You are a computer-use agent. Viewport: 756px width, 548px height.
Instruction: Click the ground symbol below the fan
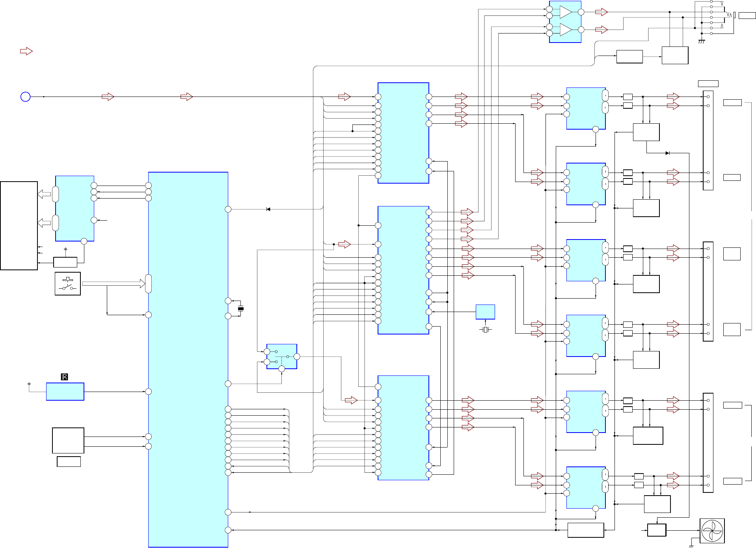tap(691, 546)
